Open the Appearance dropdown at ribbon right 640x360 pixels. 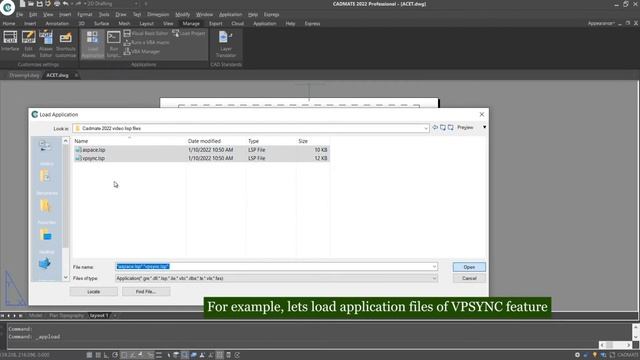coord(601,23)
